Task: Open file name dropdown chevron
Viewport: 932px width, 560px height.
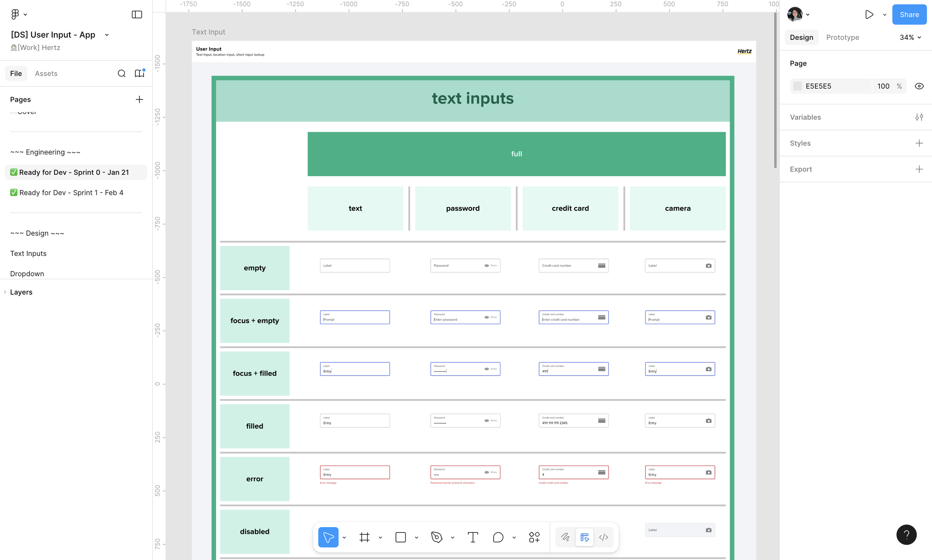Action: (107, 35)
